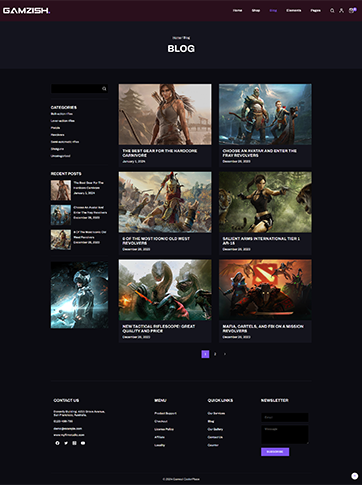The height and width of the screenshot is (485, 362).
Task: Open 'The Best Gear for the Hardcore Carnivore' title
Action: point(160,153)
